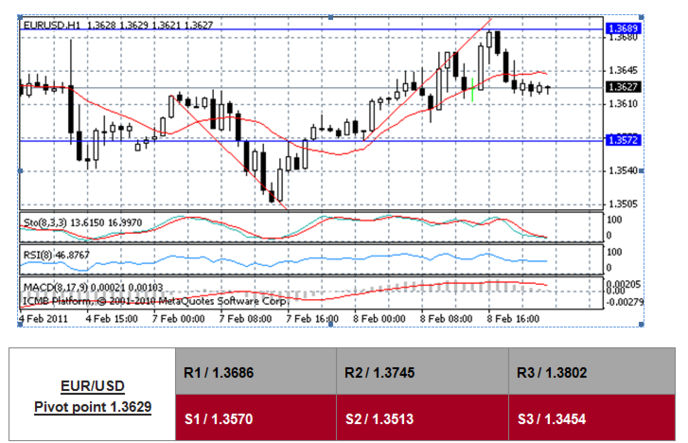Image resolution: width=688 pixels, height=443 pixels.
Task: Select the 1.3572 support price tag
Action: click(x=622, y=140)
